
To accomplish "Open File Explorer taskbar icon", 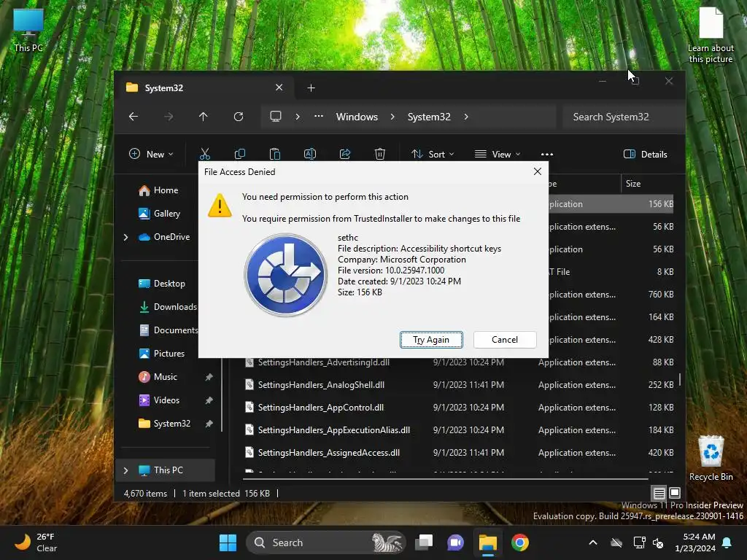I will point(488,542).
